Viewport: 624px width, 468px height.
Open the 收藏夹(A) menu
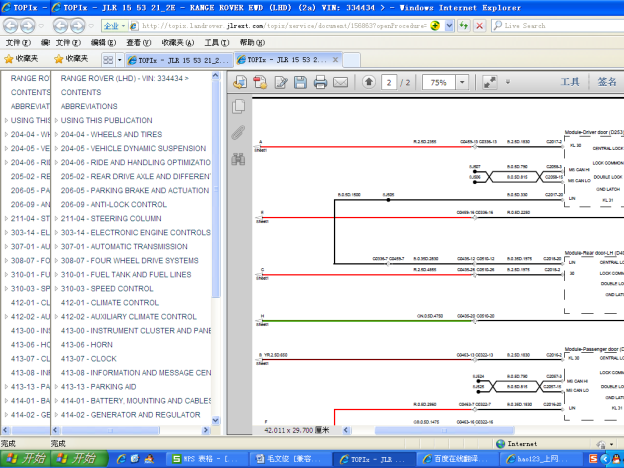(177, 43)
